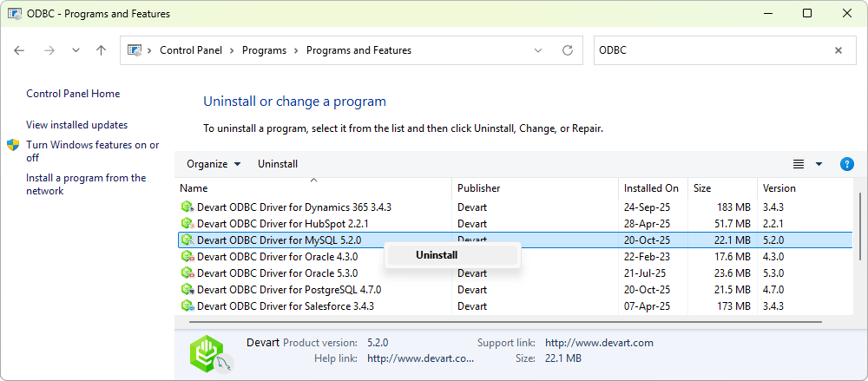Open the Organize dropdown menu
This screenshot has height=381, width=868.
click(214, 164)
